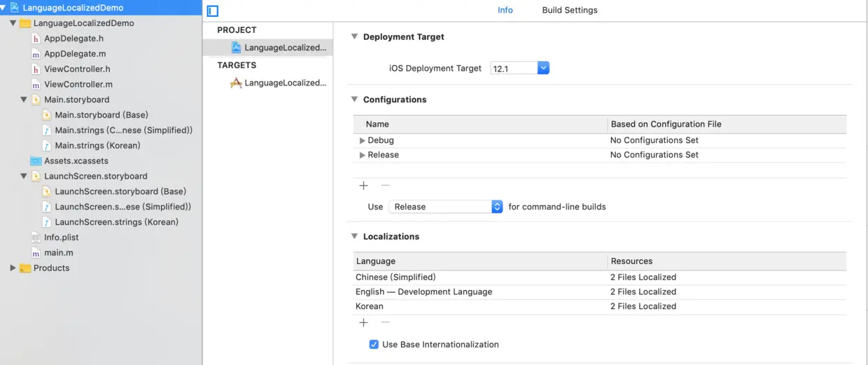Click the Main.strings (Korean) file icon
This screenshot has height=365, width=868.
47,146
